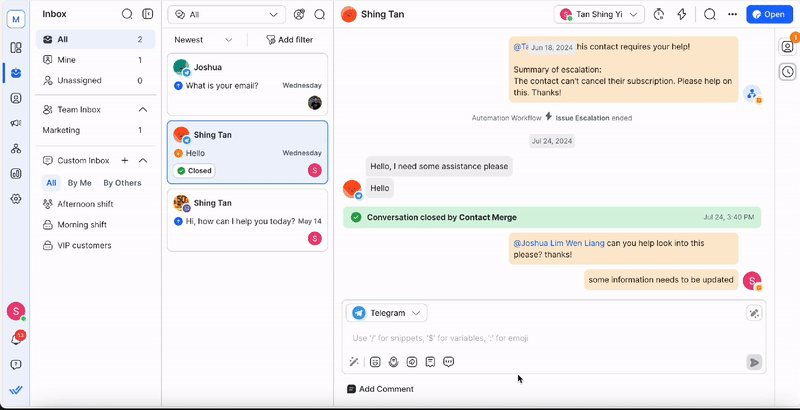Open the emoji picker in composer

coord(375,362)
